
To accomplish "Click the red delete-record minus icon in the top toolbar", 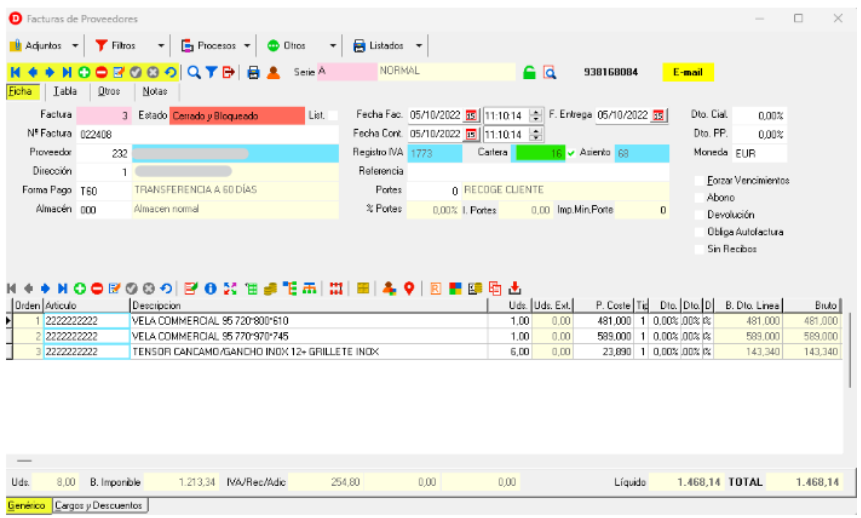I will tap(100, 72).
